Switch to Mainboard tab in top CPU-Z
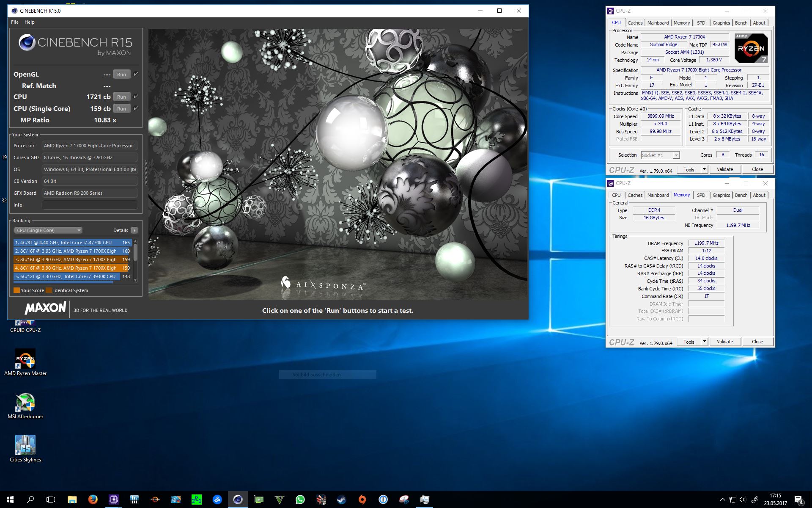Image resolution: width=812 pixels, height=508 pixels. click(x=658, y=23)
